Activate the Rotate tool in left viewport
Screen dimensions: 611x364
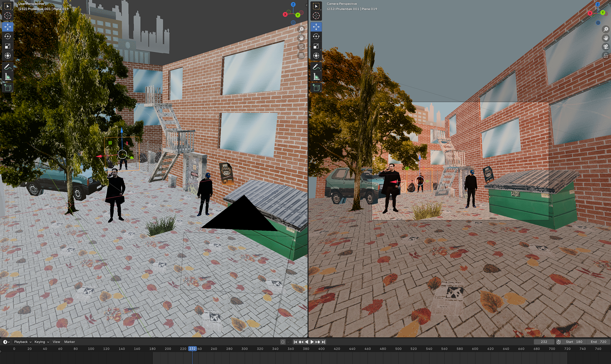(x=8, y=36)
